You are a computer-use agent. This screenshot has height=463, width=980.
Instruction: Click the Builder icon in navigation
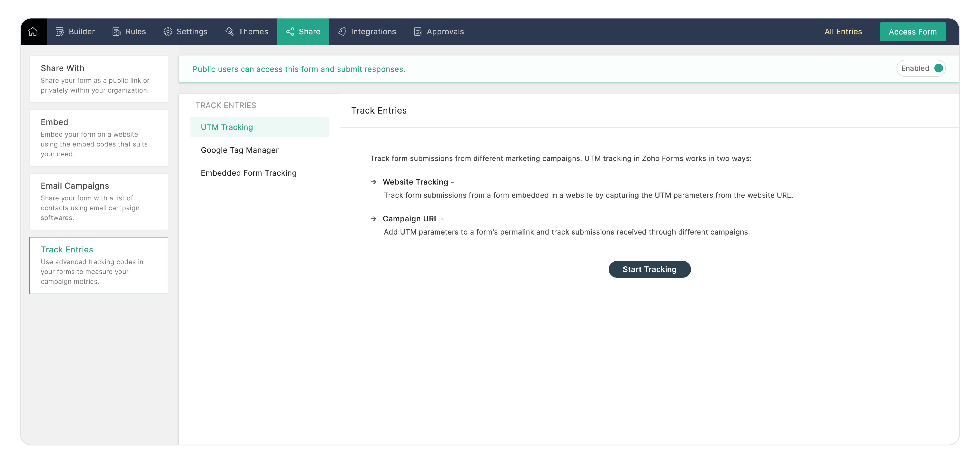click(x=60, y=32)
